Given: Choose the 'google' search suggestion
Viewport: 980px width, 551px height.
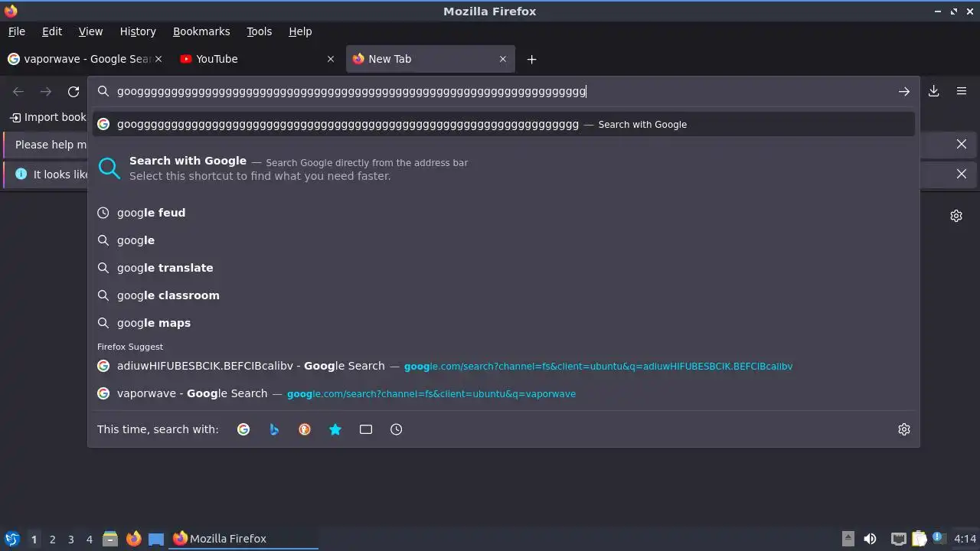Looking at the screenshot, I should pos(504,240).
